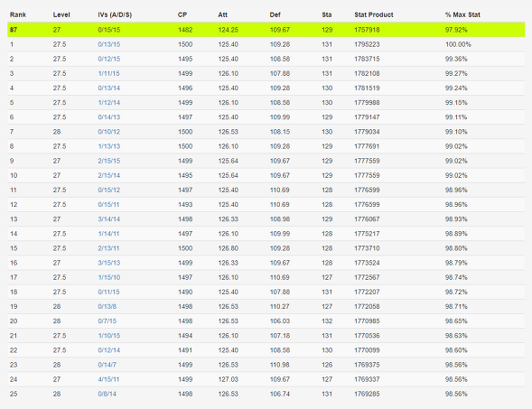Select defense value 106.03
Viewport: 532px width, 409px height.
[x=280, y=321]
